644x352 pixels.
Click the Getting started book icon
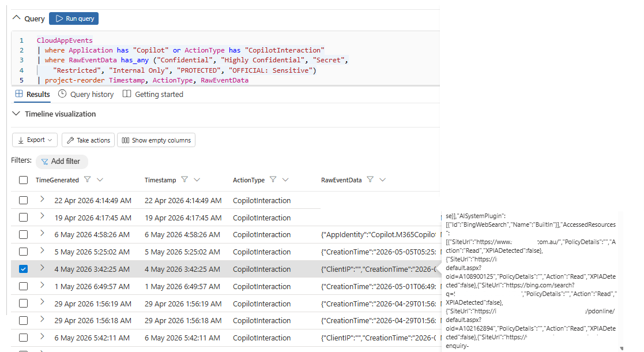pyautogui.click(x=127, y=93)
